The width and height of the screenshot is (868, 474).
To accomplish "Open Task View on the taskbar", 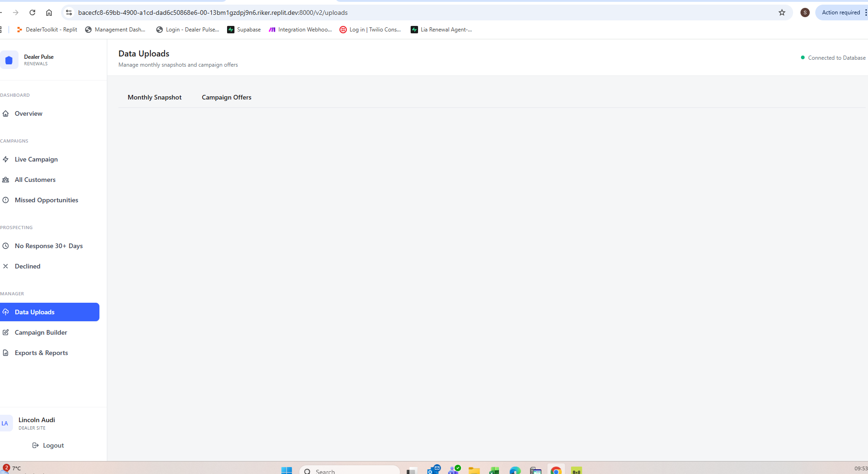I will click(x=412, y=471).
